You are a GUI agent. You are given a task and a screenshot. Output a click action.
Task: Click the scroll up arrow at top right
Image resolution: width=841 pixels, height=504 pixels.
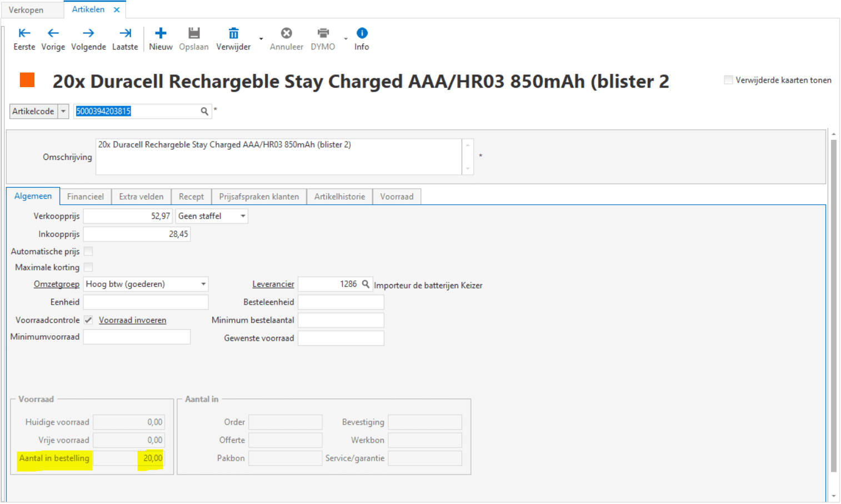point(833,134)
